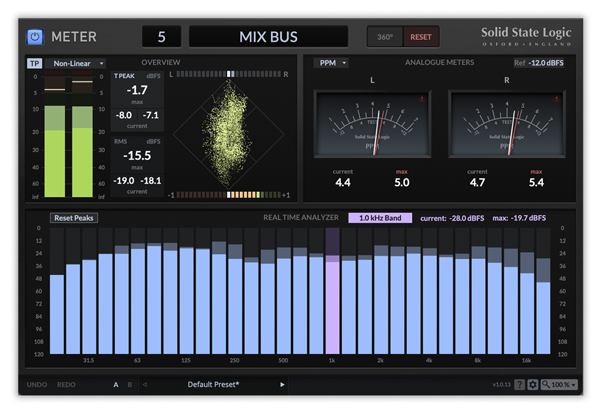Click the Ref -12.0 dBFS field
This screenshot has width=600, height=415.
click(539, 63)
